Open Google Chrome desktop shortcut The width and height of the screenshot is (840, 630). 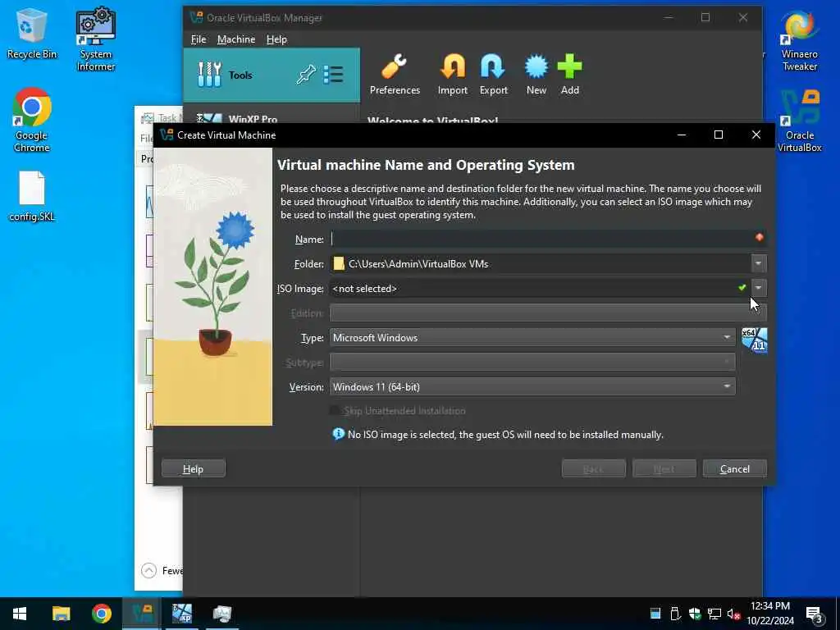coord(32,121)
